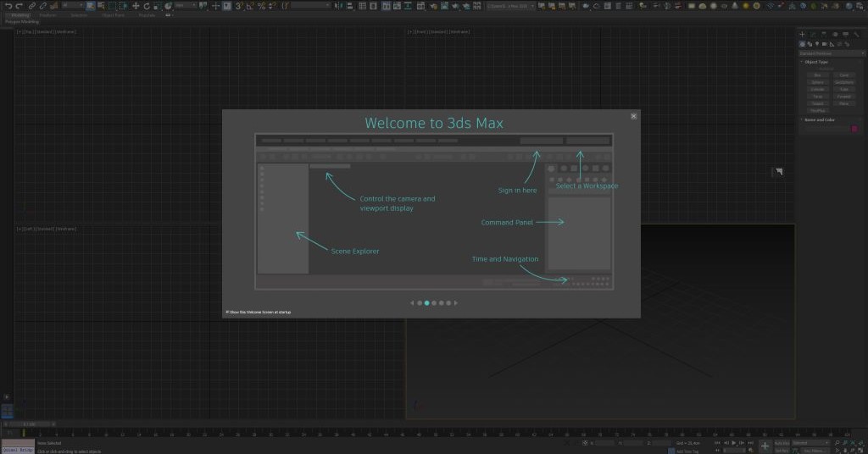This screenshot has width=868, height=454.
Task: Select the Lights category icon
Action: coord(817,44)
